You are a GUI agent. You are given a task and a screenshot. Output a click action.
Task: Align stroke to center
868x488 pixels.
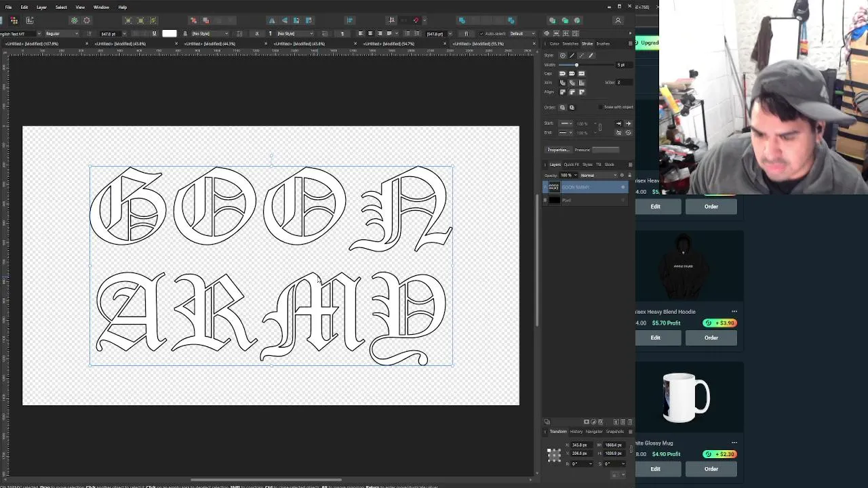pyautogui.click(x=562, y=92)
